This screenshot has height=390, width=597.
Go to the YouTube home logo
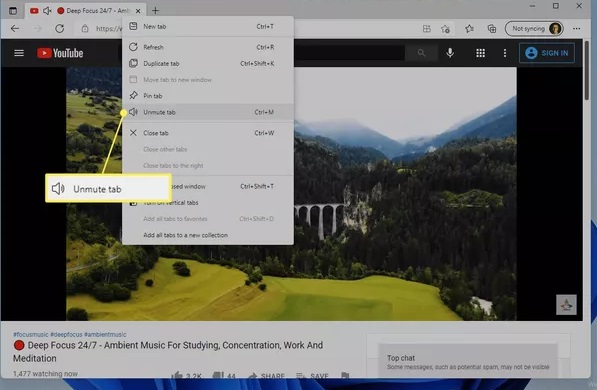[x=60, y=53]
